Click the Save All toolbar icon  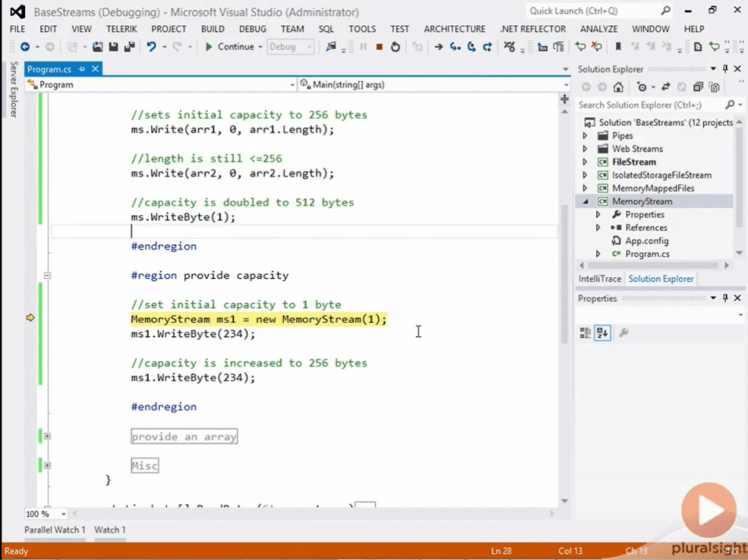(129, 46)
